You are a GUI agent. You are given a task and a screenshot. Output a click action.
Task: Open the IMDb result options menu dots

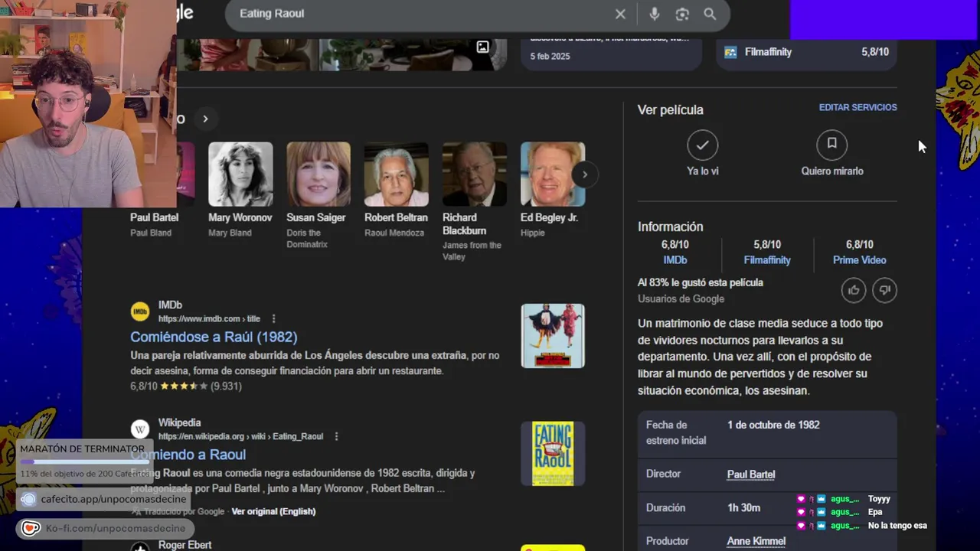[273, 319]
